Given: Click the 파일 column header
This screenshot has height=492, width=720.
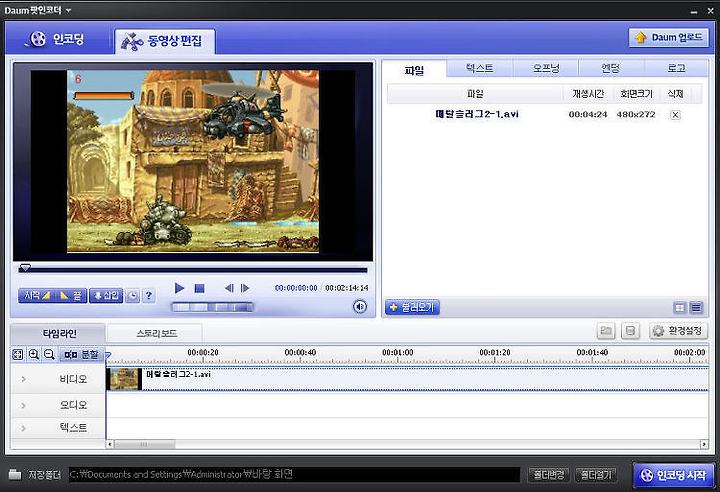Looking at the screenshot, I should click(475, 94).
